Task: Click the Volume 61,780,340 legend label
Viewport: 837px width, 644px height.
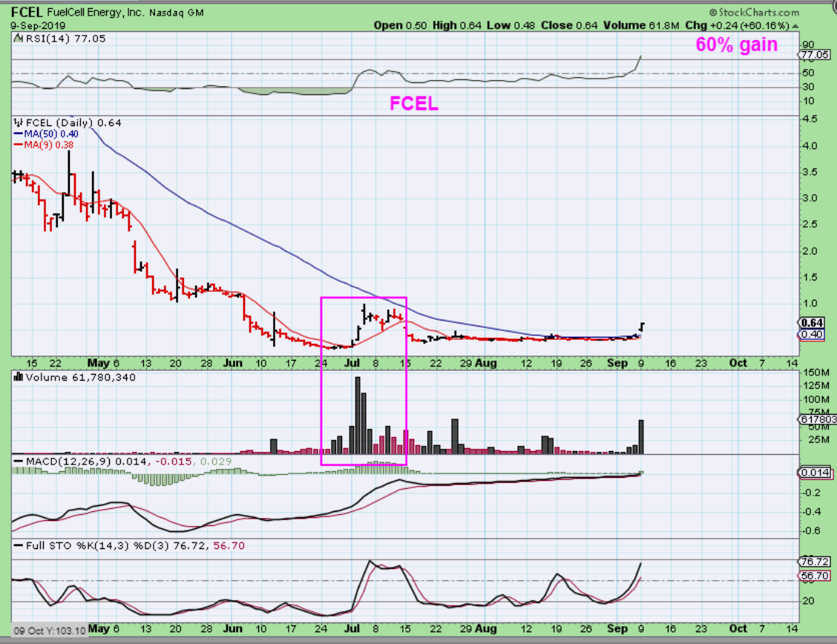Action: pos(81,377)
